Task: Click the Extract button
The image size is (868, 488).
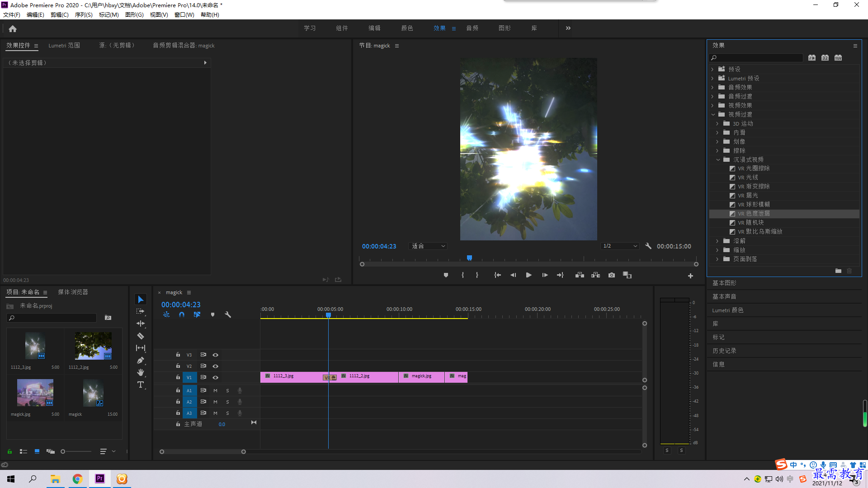Action: (595, 275)
